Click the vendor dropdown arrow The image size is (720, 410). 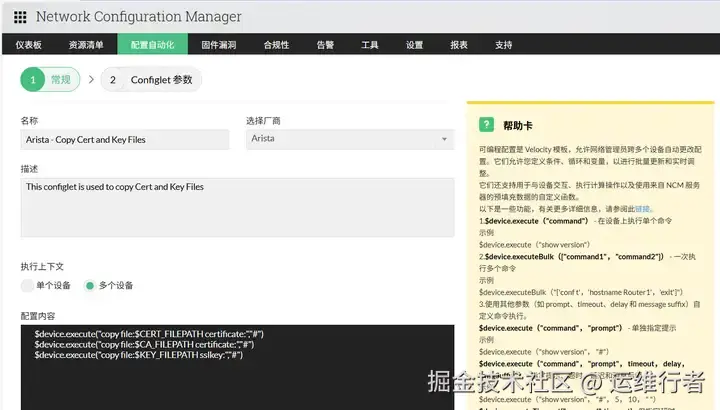point(444,139)
